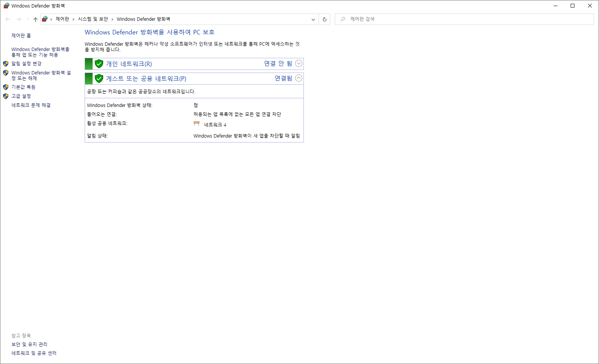Open 제어판 홈 link
599x364 pixels.
tap(21, 36)
